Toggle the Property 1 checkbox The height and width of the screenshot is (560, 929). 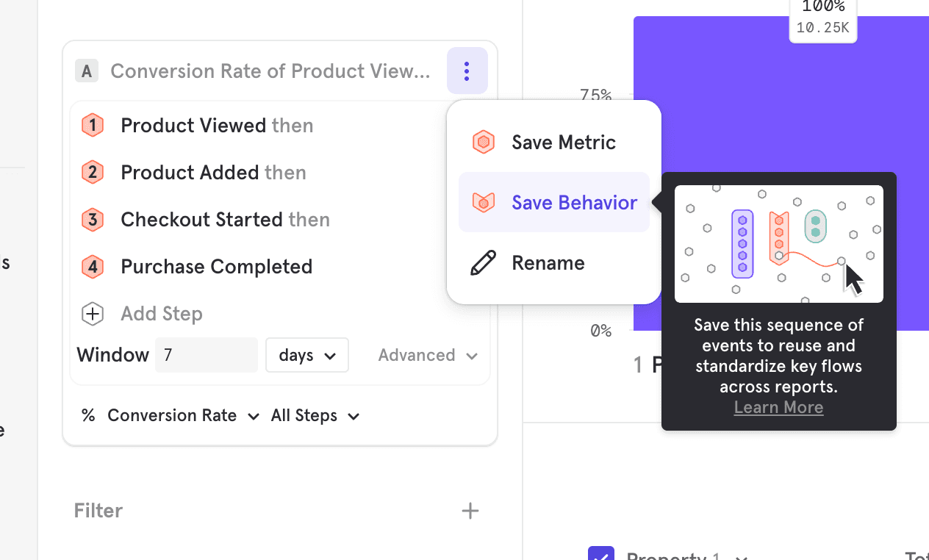click(x=602, y=556)
